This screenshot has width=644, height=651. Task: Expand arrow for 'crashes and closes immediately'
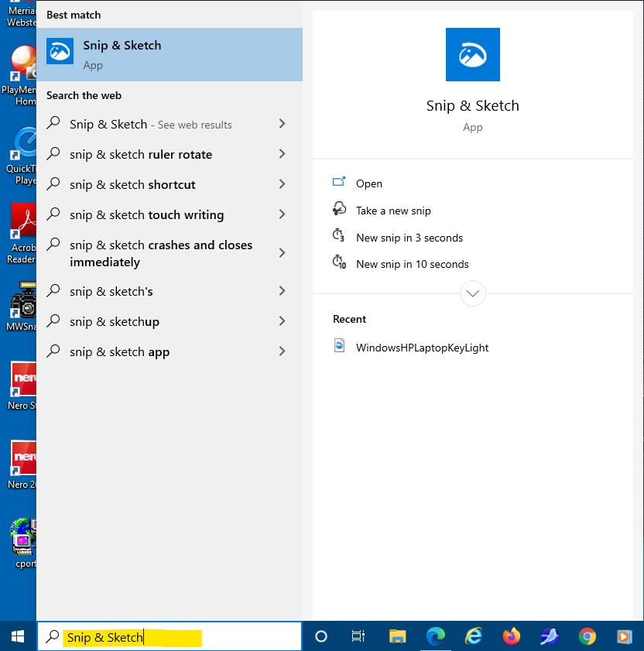tap(282, 252)
